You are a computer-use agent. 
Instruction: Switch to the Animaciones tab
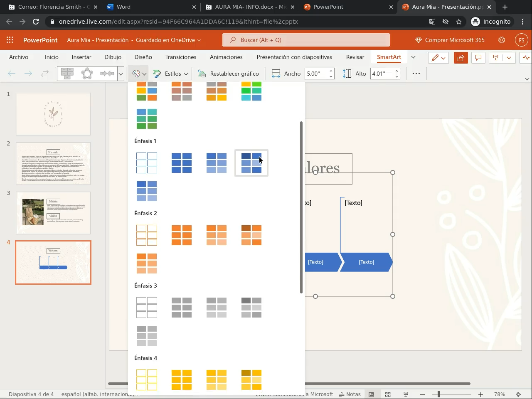point(226,57)
